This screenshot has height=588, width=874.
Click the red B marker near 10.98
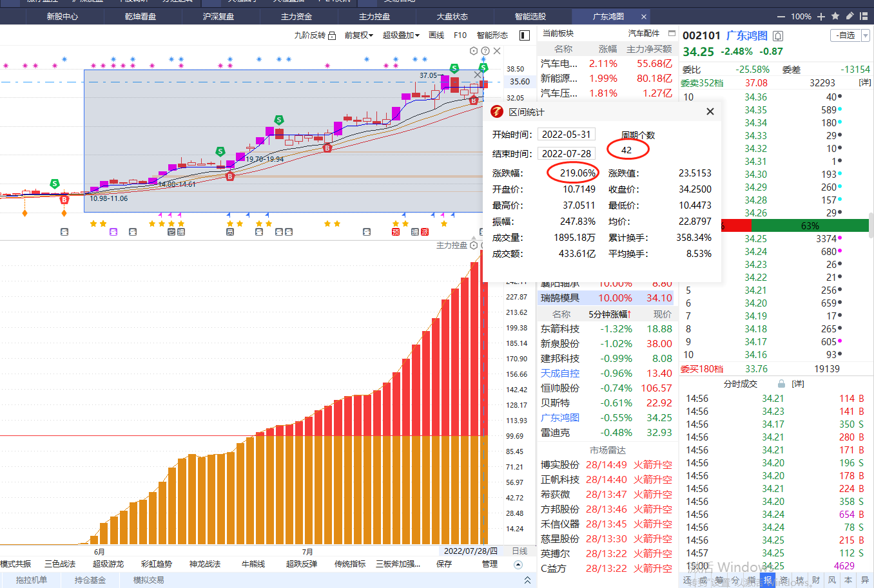tap(64, 200)
